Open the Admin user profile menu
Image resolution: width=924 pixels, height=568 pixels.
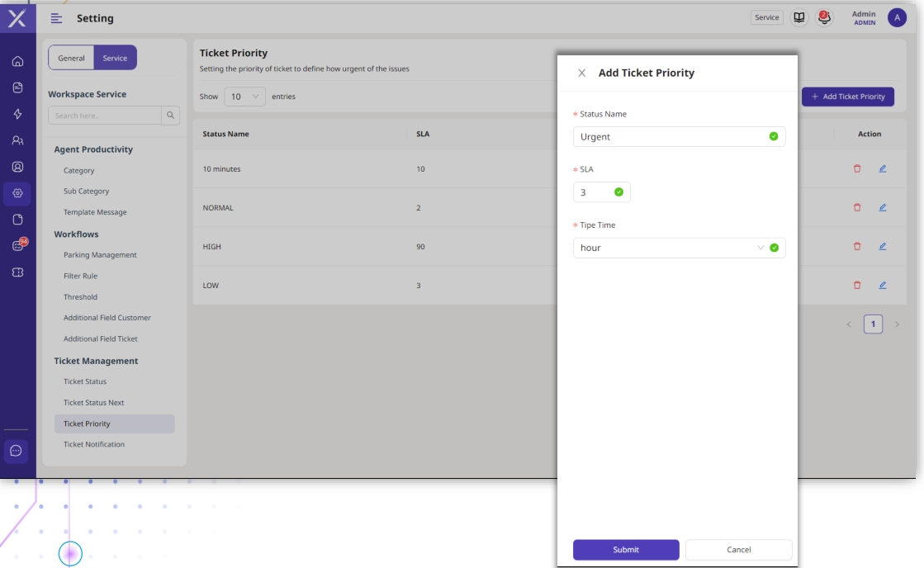(x=897, y=18)
